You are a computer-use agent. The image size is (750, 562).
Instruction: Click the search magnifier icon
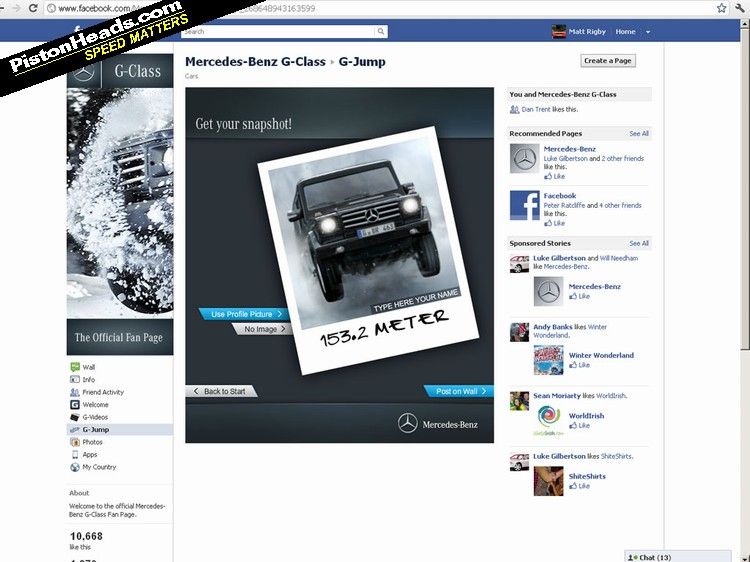tap(381, 32)
